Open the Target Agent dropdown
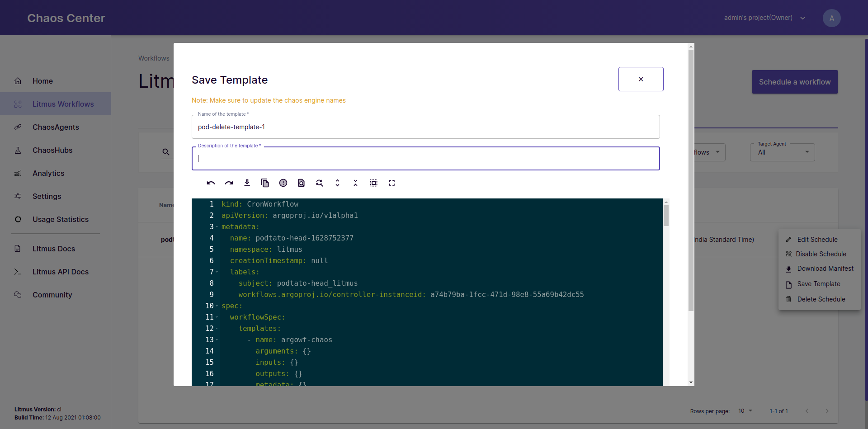Image resolution: width=868 pixels, height=429 pixels. coord(782,152)
